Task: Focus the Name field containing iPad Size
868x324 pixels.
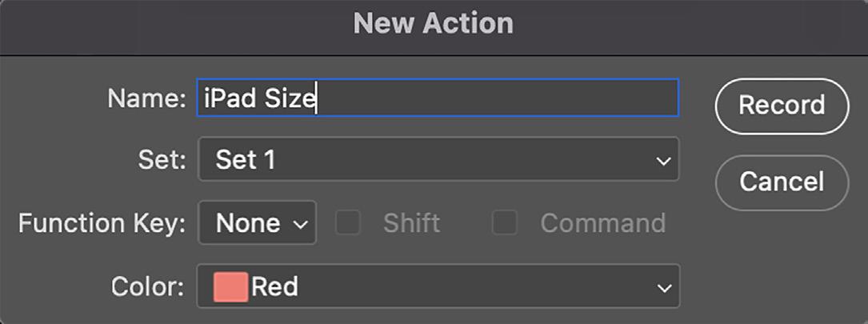Action: [438, 99]
